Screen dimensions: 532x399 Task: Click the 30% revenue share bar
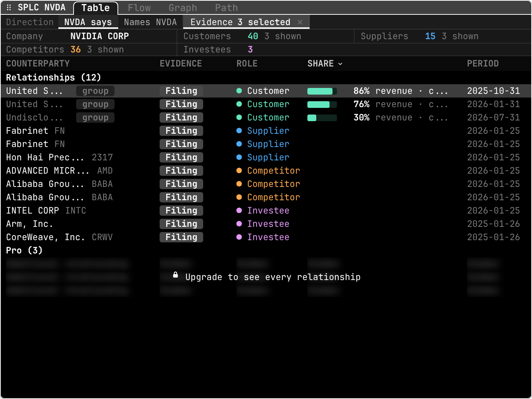point(322,117)
